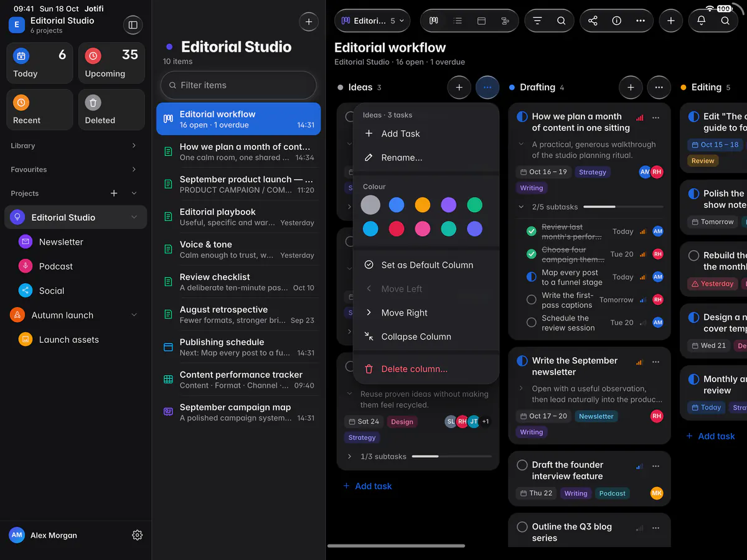Click the search icon beside the filter icon
Image resolution: width=747 pixels, height=560 pixels.
pyautogui.click(x=561, y=21)
